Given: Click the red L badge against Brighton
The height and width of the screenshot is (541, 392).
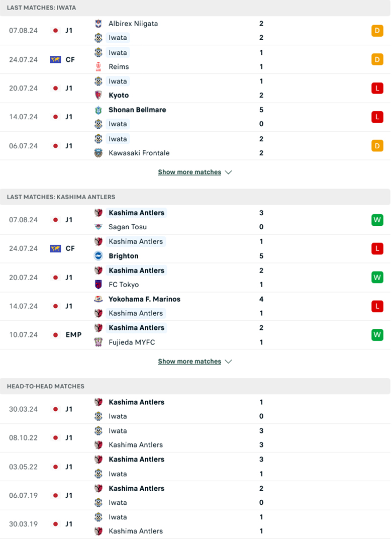Looking at the screenshot, I should (377, 248).
